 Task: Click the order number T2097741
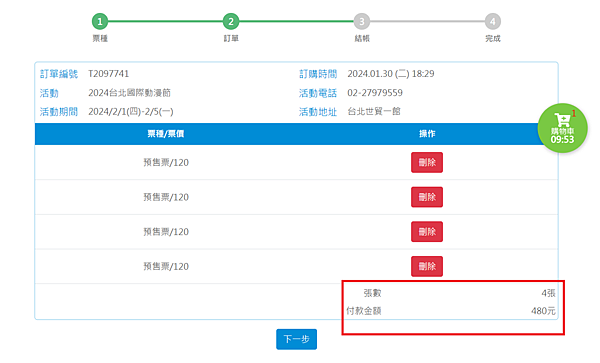point(109,74)
